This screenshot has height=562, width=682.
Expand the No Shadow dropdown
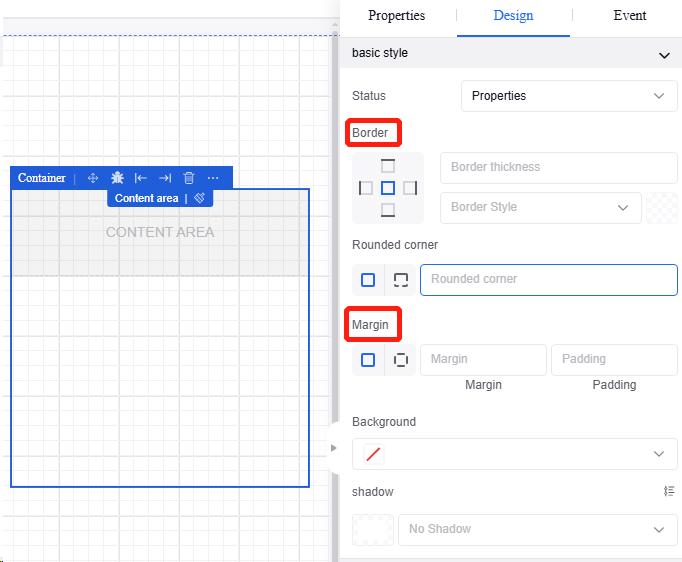click(537, 529)
